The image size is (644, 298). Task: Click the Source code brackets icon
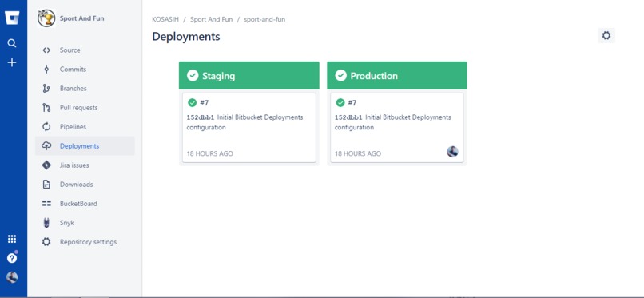point(46,50)
